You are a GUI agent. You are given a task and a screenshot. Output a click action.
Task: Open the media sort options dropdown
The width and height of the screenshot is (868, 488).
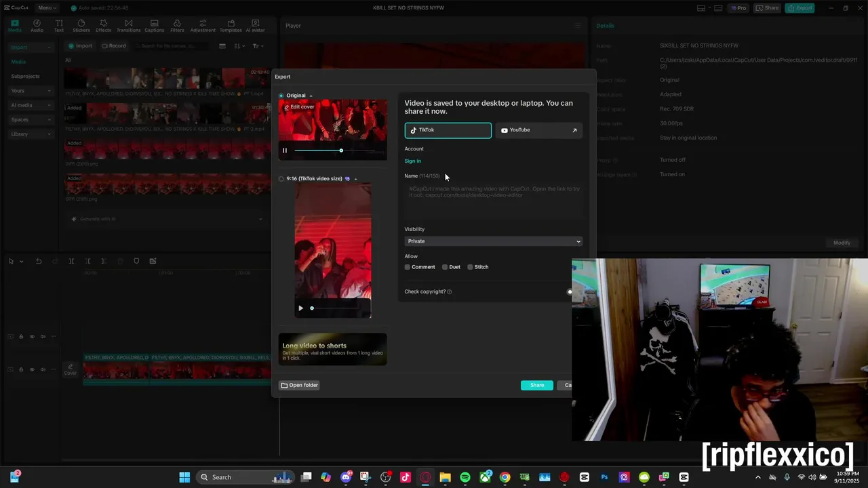click(x=239, y=46)
